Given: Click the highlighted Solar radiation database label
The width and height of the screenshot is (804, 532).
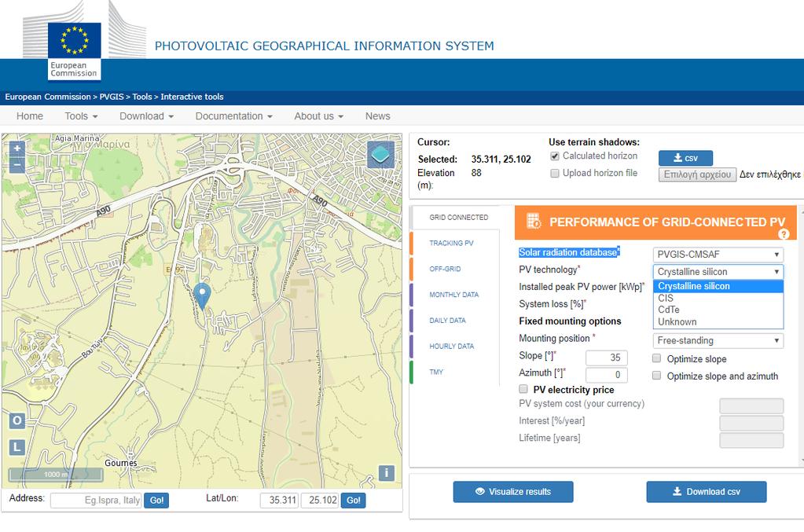Looking at the screenshot, I should coord(569,252).
